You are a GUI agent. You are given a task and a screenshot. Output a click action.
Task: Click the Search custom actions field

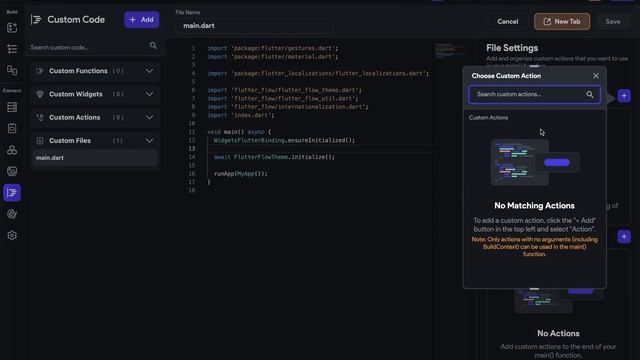click(x=534, y=95)
